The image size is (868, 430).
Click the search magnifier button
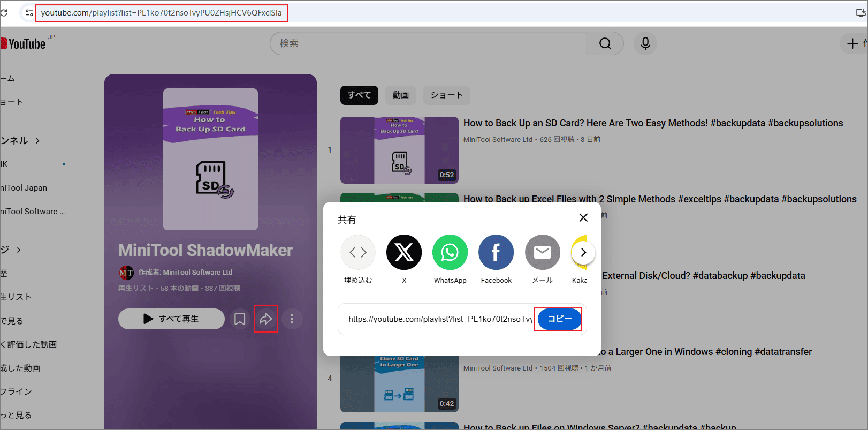pos(605,43)
